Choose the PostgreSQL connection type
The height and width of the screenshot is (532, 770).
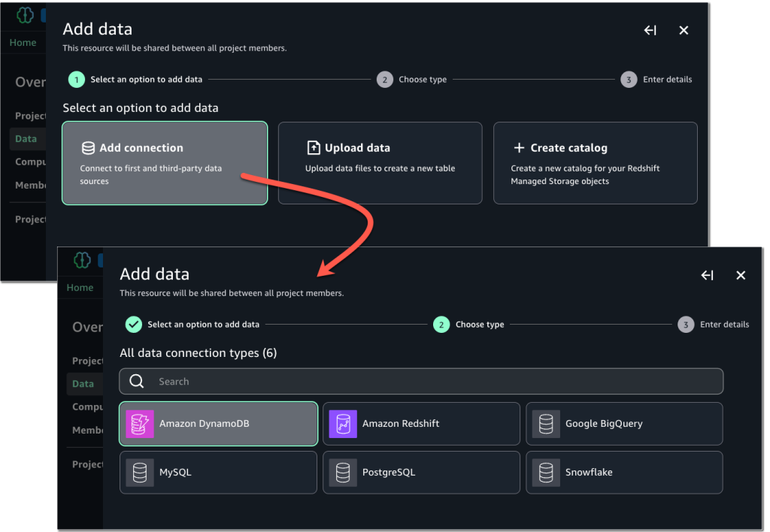click(x=421, y=473)
